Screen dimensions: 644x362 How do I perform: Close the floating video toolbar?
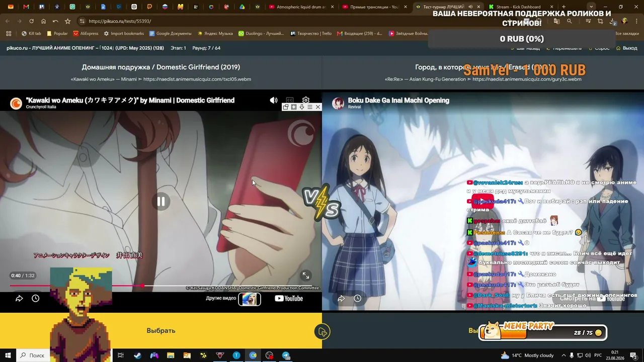click(318, 107)
